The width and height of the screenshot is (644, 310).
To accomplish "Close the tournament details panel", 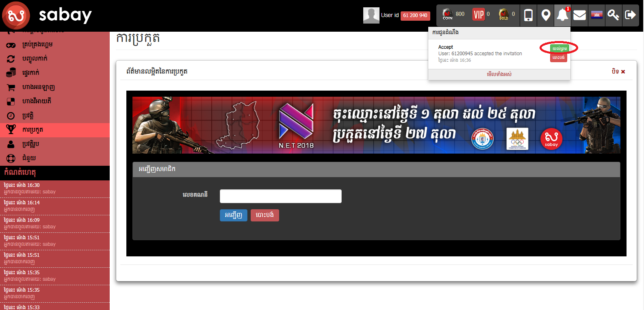I will coord(618,72).
